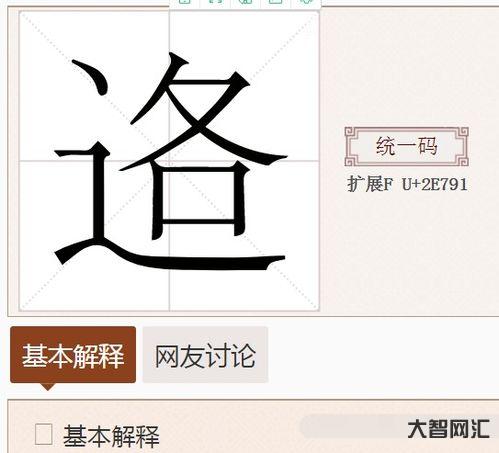The image size is (499, 453).
Task: Open the 基本解释 tab
Action: point(73,355)
